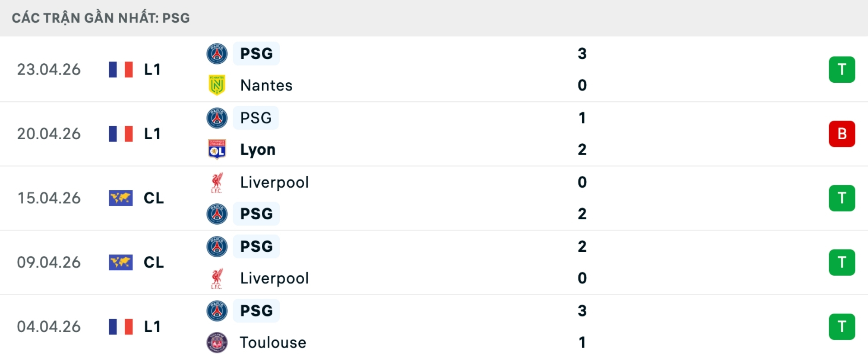Click the green T badge for the Toulouse match
Screen dimensions: 868x358
(x=842, y=327)
